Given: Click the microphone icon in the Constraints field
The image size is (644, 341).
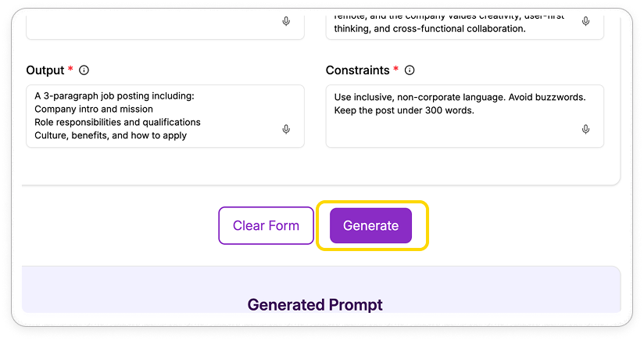Looking at the screenshot, I should click(585, 129).
